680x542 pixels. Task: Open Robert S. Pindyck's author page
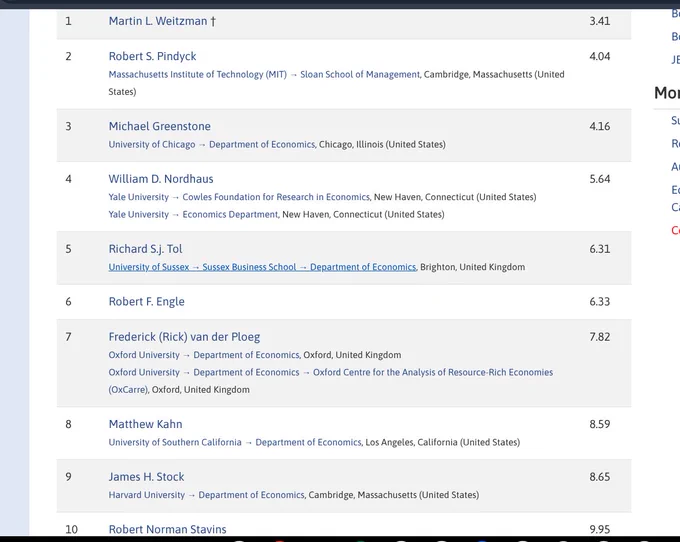[x=152, y=56]
